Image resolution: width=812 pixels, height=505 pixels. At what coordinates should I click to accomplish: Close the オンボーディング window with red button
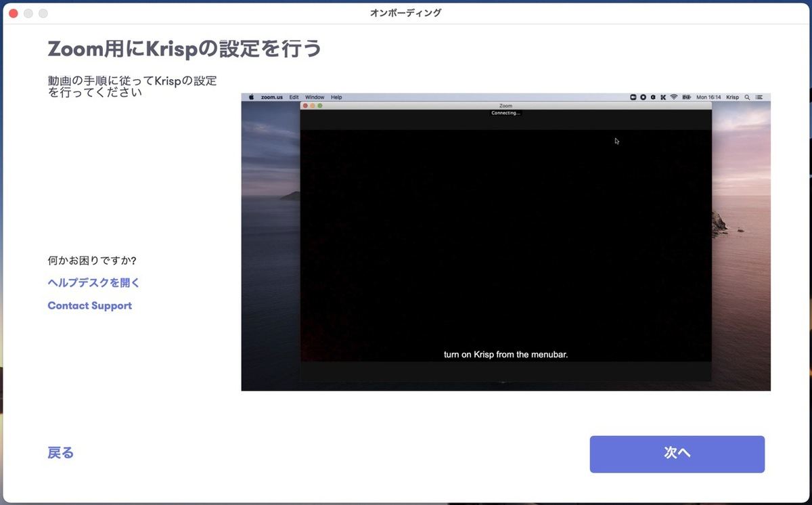(13, 13)
